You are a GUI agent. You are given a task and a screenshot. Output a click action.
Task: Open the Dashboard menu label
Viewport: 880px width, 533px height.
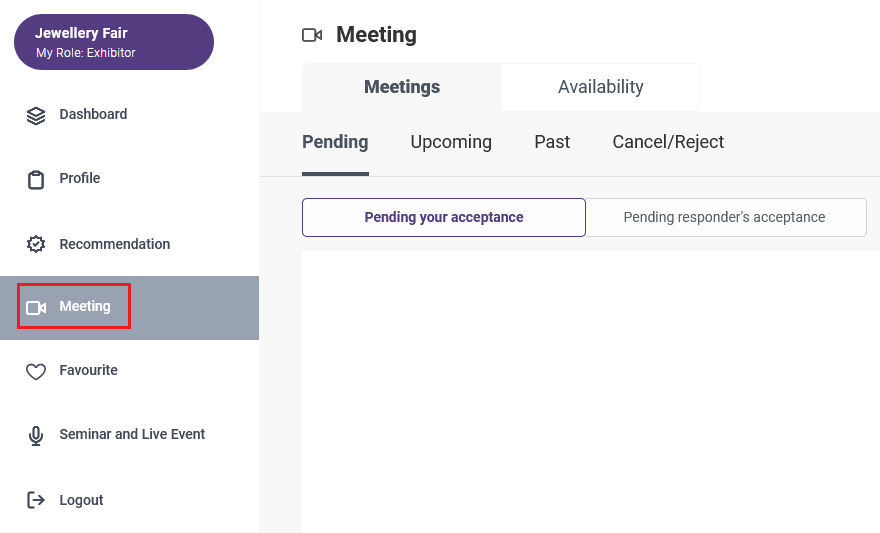coord(93,114)
